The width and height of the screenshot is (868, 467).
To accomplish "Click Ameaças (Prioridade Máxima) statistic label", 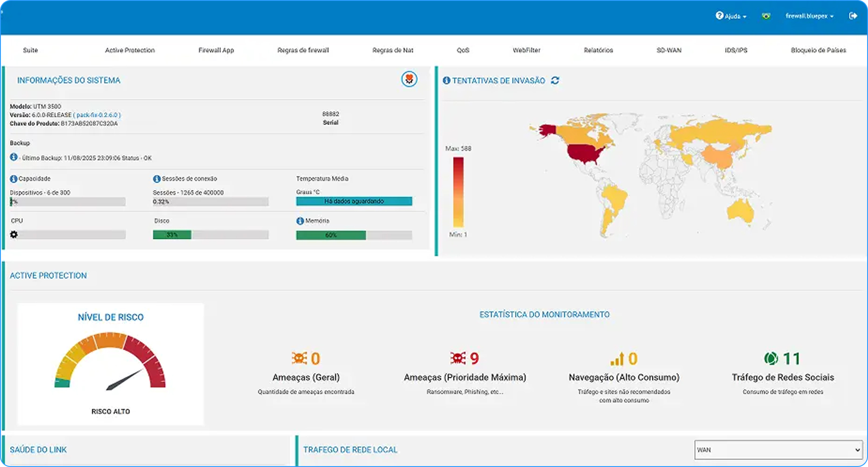I will click(x=465, y=377).
